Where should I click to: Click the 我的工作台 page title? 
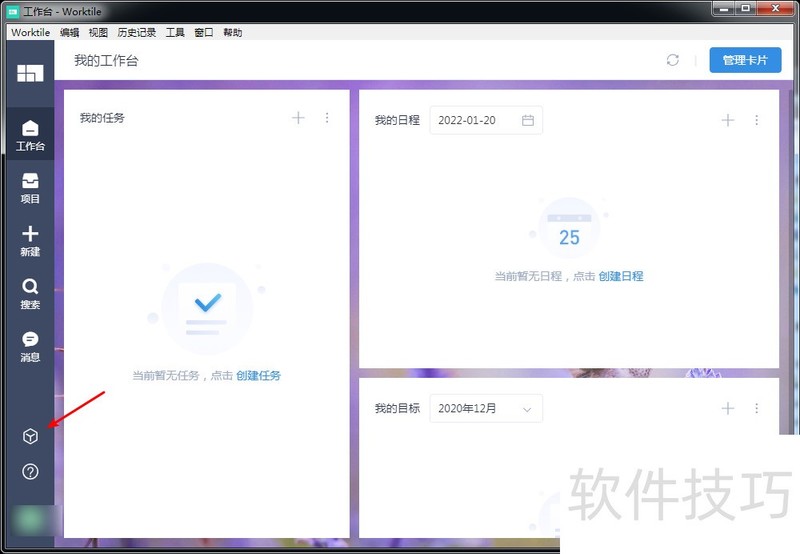coord(106,61)
